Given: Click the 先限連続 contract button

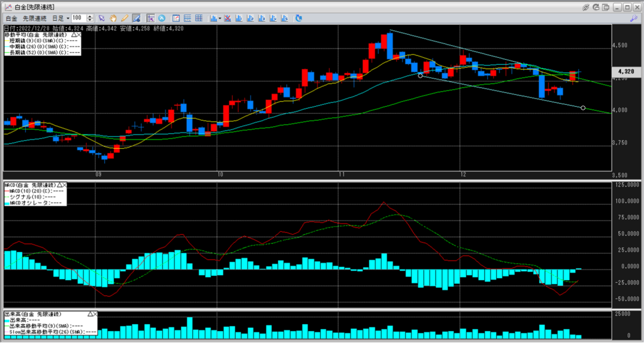Looking at the screenshot, I should tap(35, 18).
